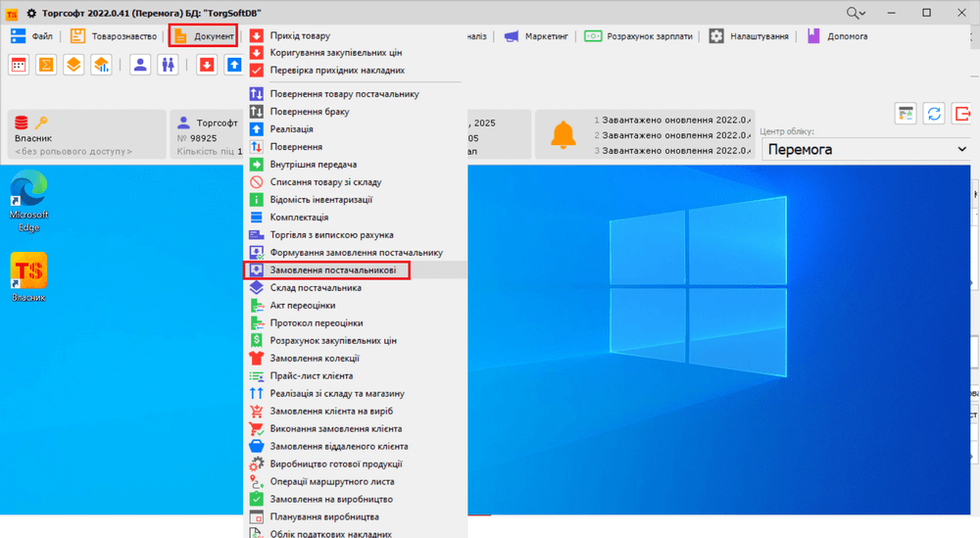Screen dimensions: 980x538
Task: Choose Прихід товару menu entry
Action: point(300,36)
